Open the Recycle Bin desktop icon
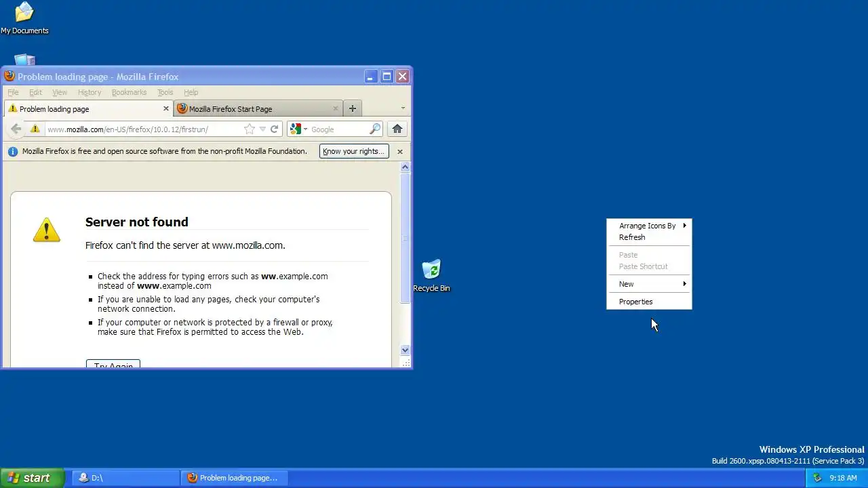 [431, 275]
